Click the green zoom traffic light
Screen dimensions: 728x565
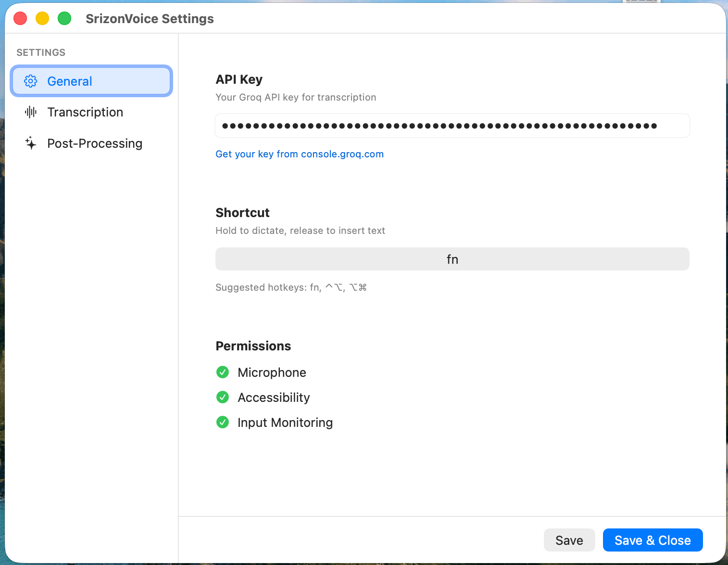pos(64,18)
